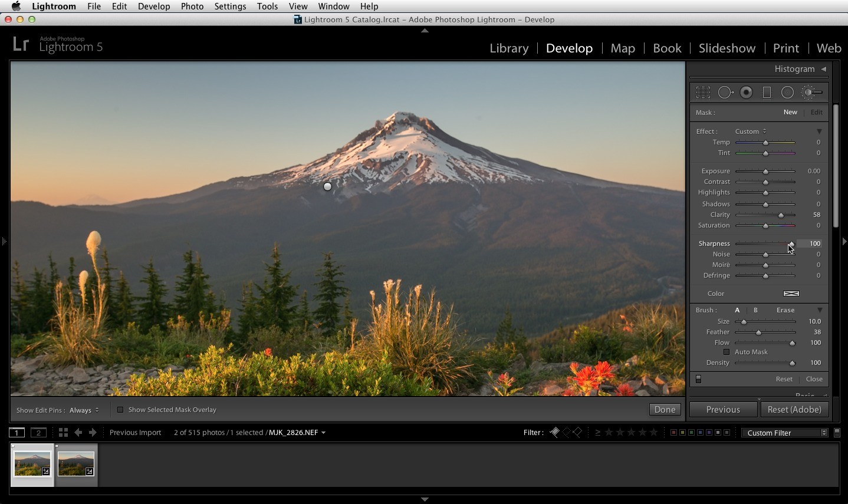This screenshot has width=848, height=504.
Task: Open the grid view icon in the filmstrip bar
Action: tap(63, 432)
